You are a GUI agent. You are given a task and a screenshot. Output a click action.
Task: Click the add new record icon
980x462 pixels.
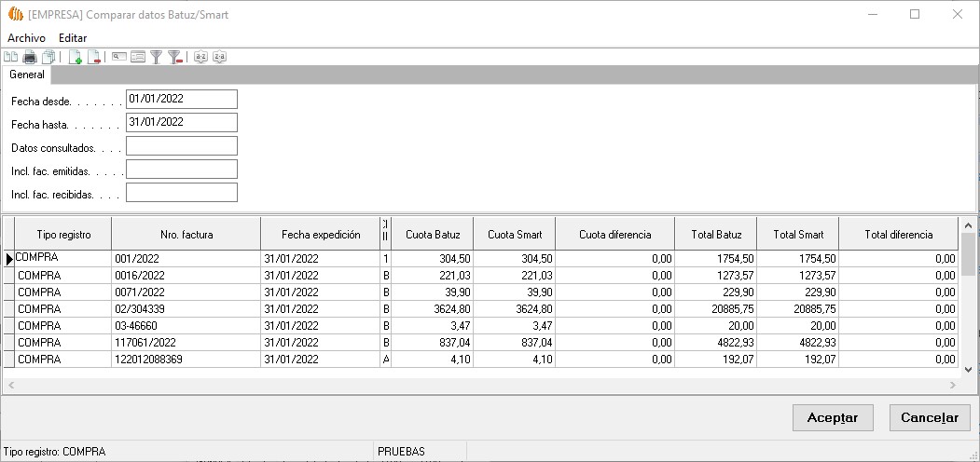(76, 58)
